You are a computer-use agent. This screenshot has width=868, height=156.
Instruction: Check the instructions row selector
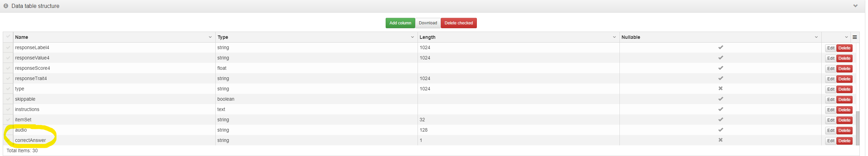8,109
